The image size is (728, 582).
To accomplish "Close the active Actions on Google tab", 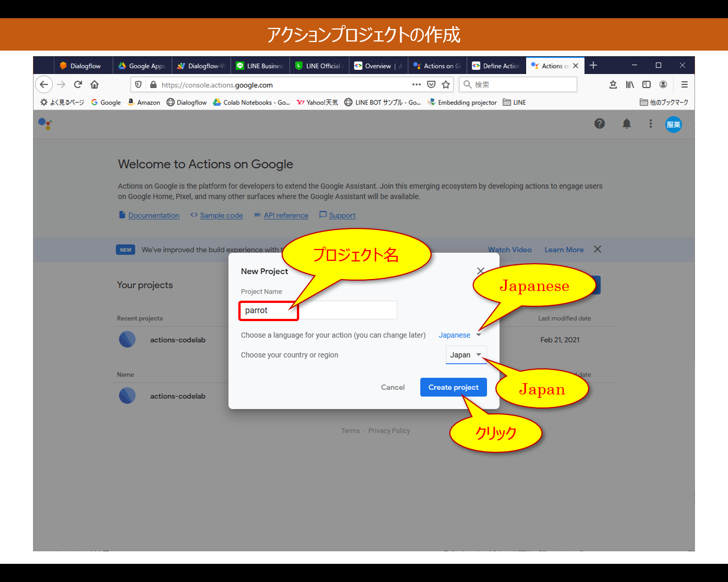I will 576,65.
